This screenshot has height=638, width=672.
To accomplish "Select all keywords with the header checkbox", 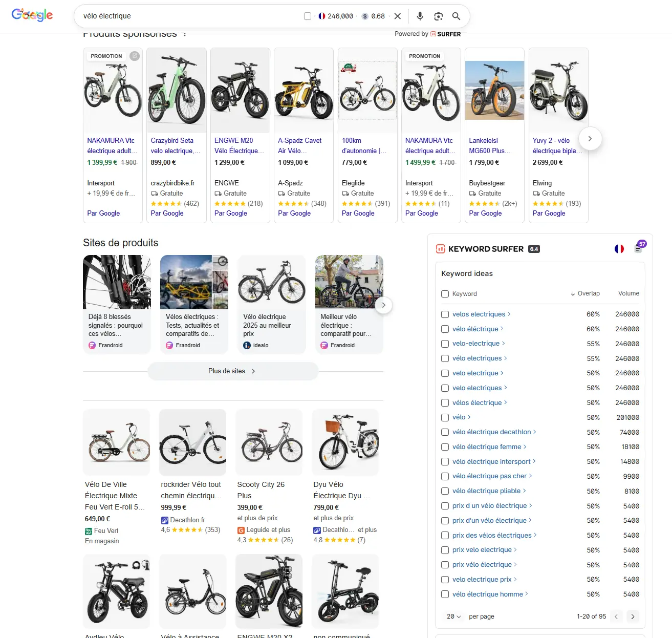I will (x=445, y=294).
